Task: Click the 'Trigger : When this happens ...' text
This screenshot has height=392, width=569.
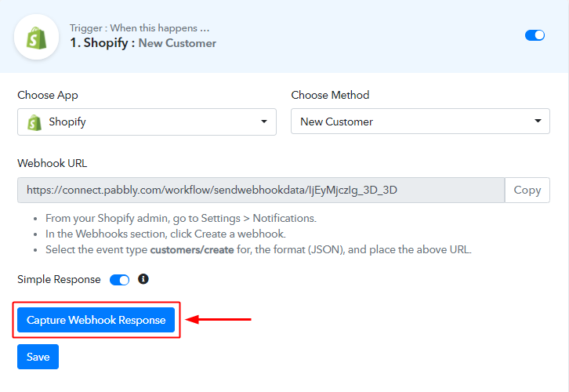Action: click(140, 28)
